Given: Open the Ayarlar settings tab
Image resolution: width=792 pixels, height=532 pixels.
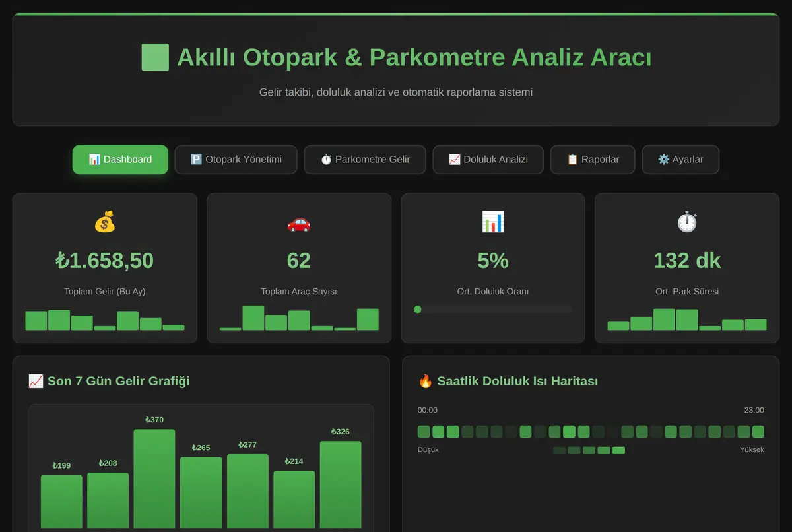Looking at the screenshot, I should tap(680, 160).
